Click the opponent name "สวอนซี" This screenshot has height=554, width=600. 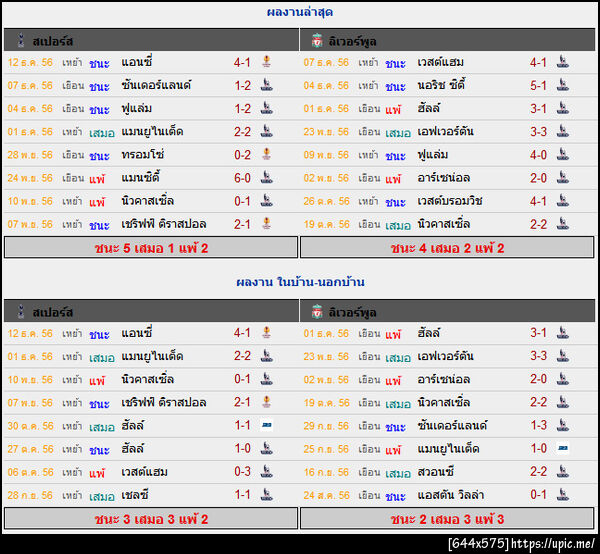(435, 472)
